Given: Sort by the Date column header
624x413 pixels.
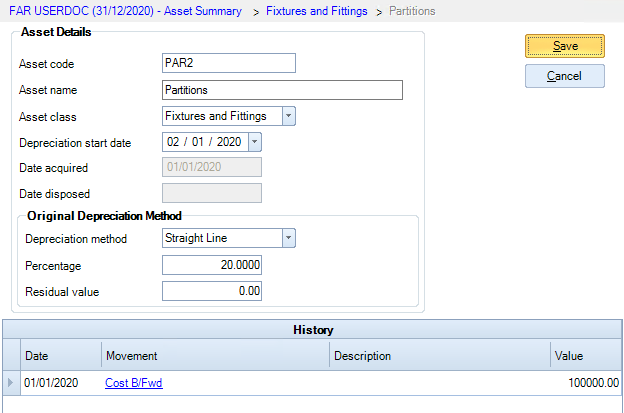Looking at the screenshot, I should click(x=61, y=355).
